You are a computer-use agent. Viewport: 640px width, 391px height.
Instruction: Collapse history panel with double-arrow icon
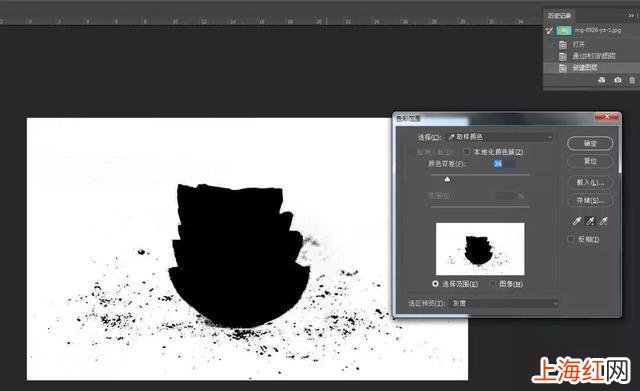(x=631, y=16)
